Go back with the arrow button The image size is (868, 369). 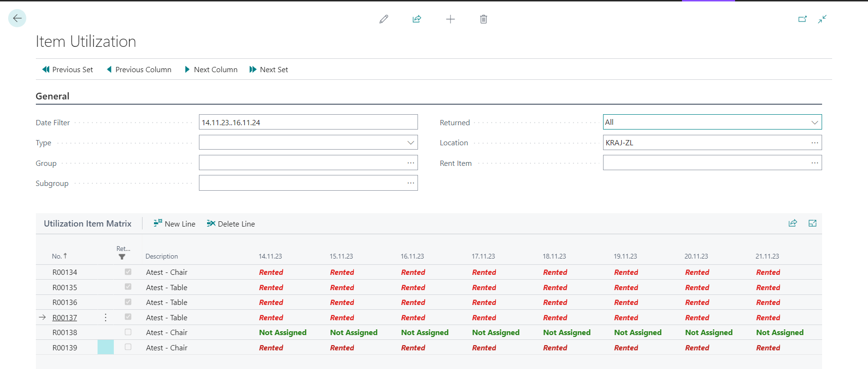tap(17, 19)
